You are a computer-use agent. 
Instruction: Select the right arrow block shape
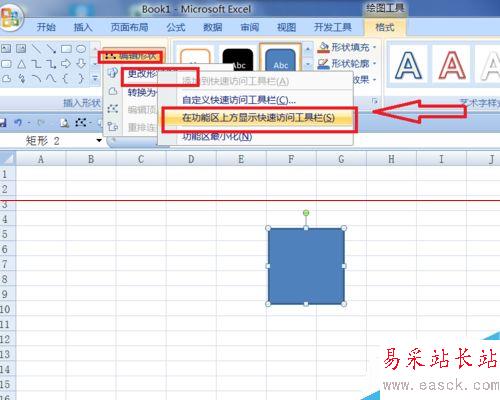(x=66, y=63)
